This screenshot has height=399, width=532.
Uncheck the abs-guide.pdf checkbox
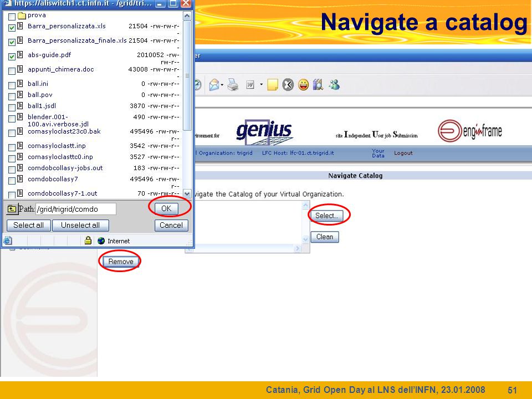pos(12,56)
